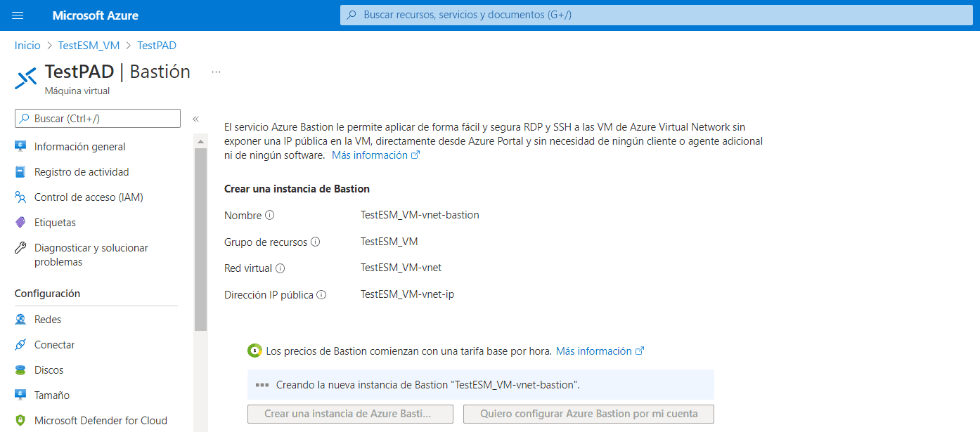The height and width of the screenshot is (432, 980).
Task: Click the info icon next to Red virtual
Action: tap(281, 268)
